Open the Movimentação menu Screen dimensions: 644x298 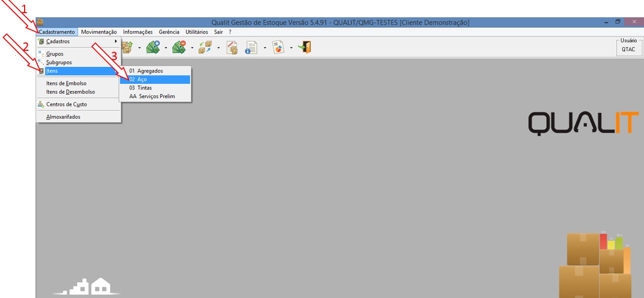coord(99,32)
